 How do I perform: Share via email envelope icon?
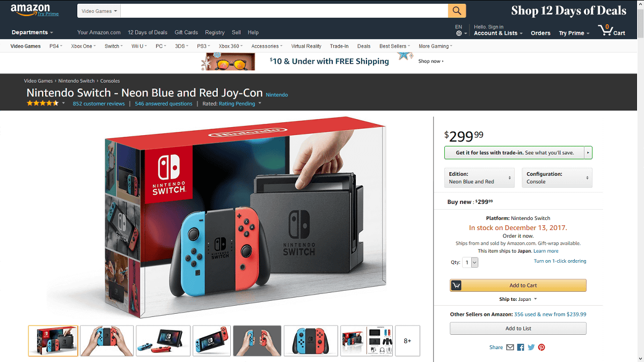pyautogui.click(x=510, y=348)
